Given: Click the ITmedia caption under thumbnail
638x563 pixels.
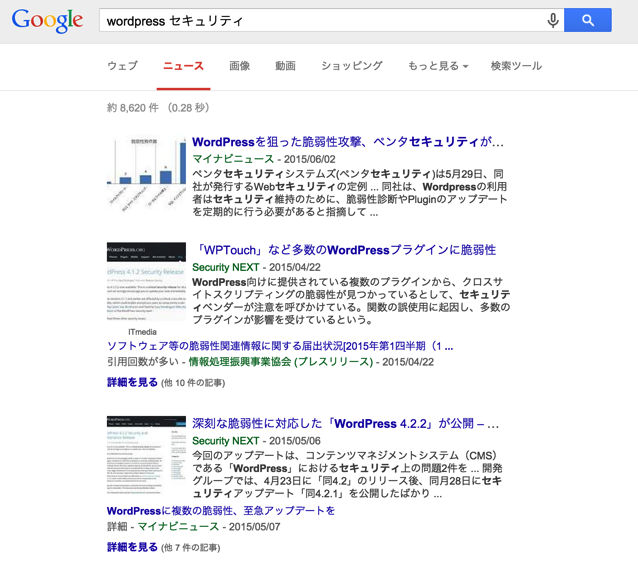Looking at the screenshot, I should click(142, 332).
